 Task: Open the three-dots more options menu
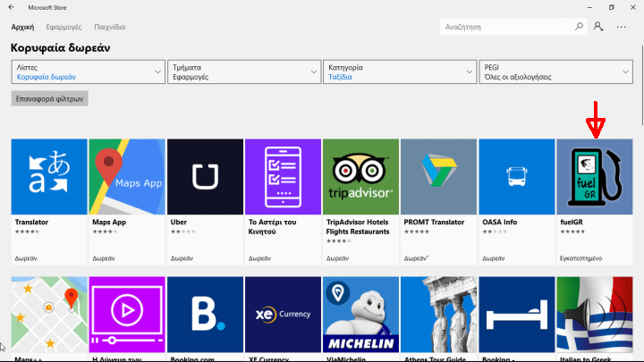point(621,27)
